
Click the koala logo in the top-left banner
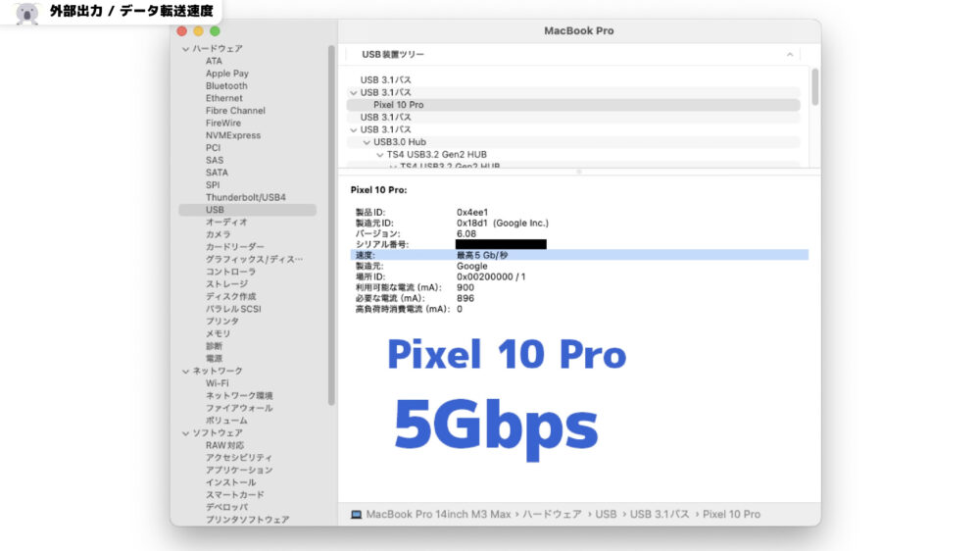click(x=26, y=14)
